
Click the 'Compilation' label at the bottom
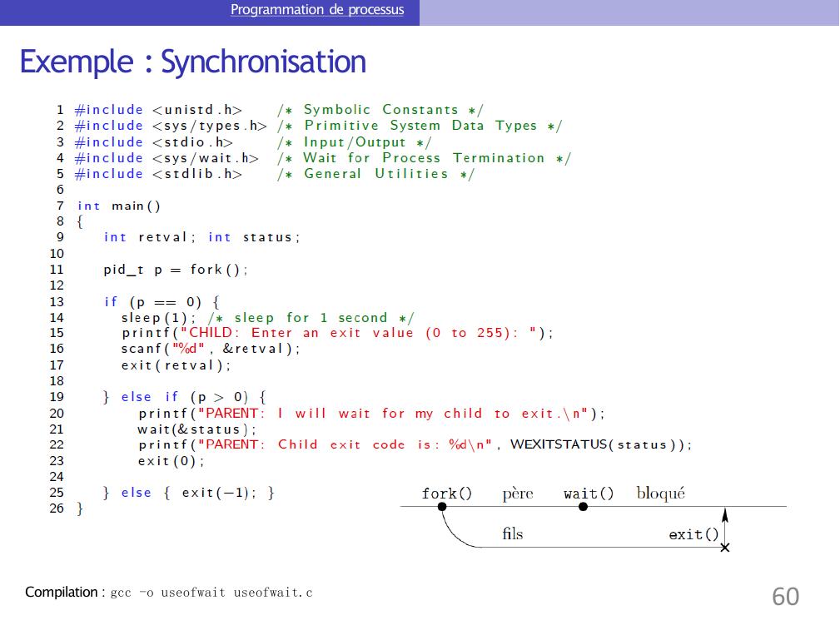61,593
